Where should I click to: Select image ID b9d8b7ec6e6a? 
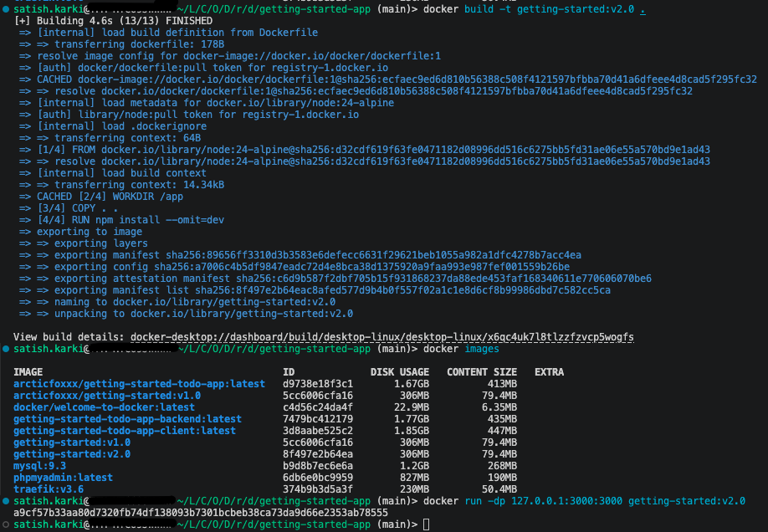click(318, 466)
